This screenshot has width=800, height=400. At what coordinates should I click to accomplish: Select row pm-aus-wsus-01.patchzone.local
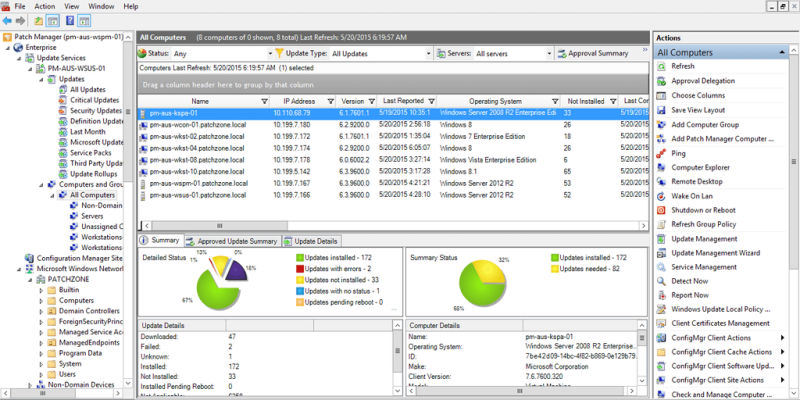tap(393, 195)
